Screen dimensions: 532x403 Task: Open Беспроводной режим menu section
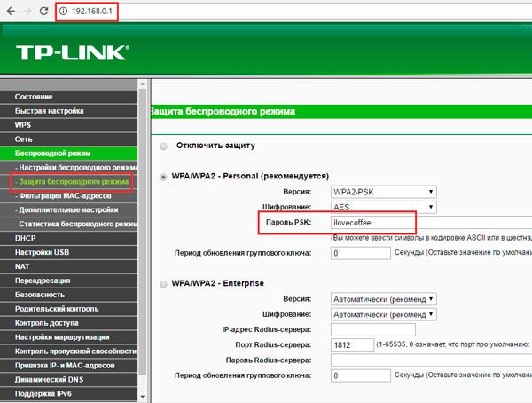point(53,154)
